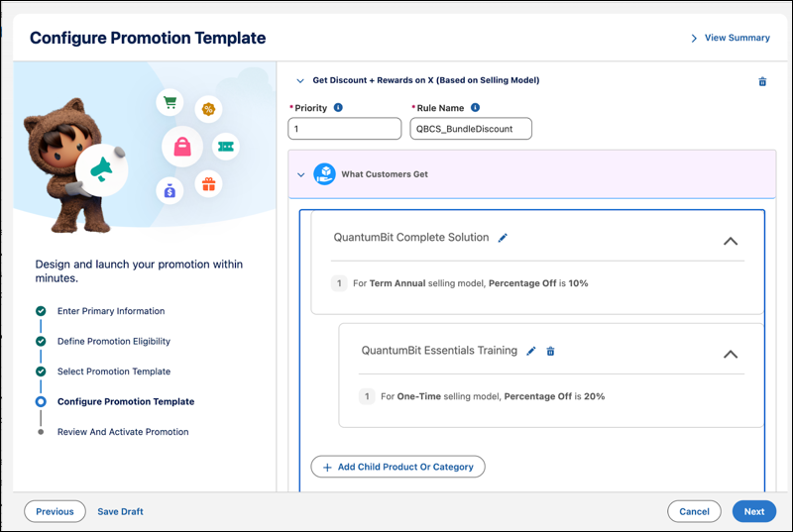The image size is (793, 532).
Task: Click the percent badge illustration icon
Action: pos(208,109)
